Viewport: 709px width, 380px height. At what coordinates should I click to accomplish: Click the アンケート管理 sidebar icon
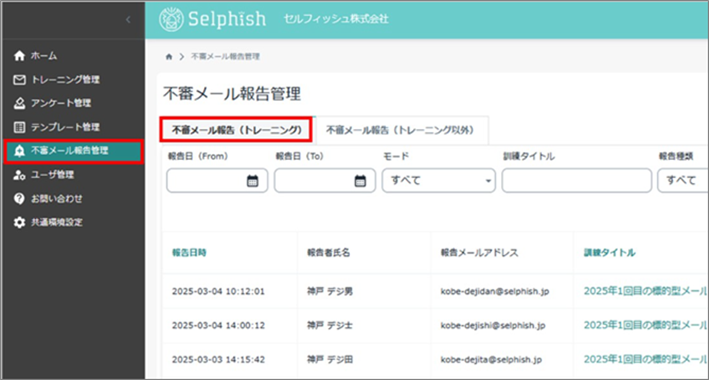19,104
